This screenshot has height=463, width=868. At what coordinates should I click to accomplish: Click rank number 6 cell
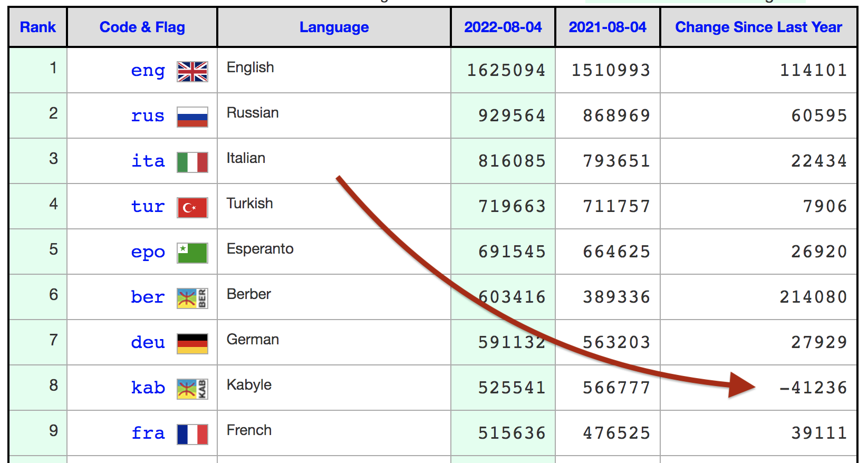[x=38, y=297]
